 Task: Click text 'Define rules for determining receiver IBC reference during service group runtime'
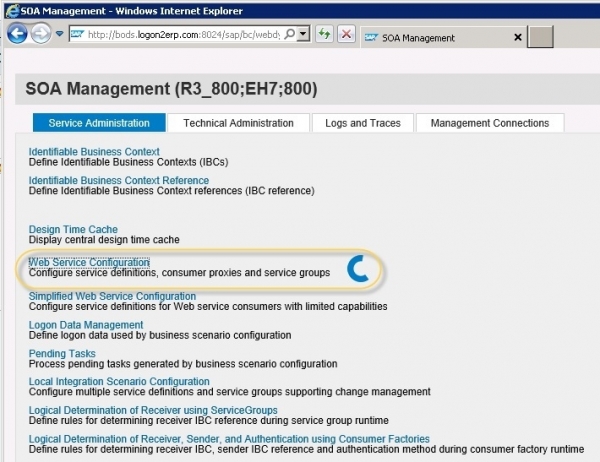point(209,420)
